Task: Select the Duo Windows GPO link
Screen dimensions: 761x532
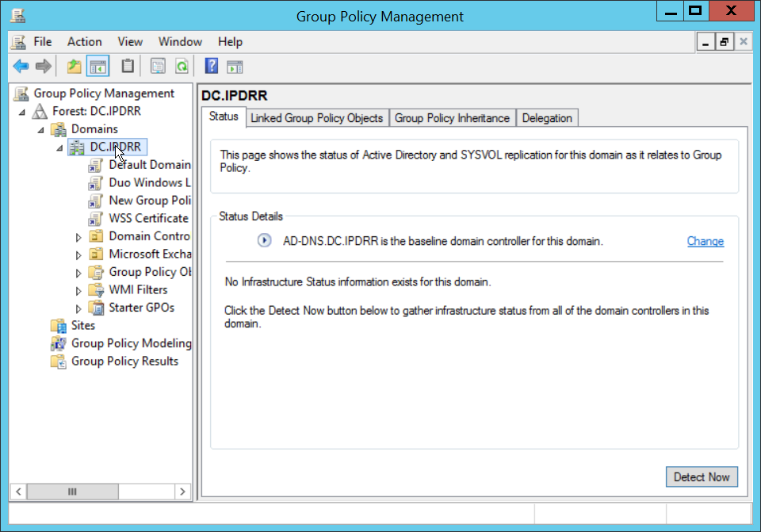Action: tap(149, 182)
